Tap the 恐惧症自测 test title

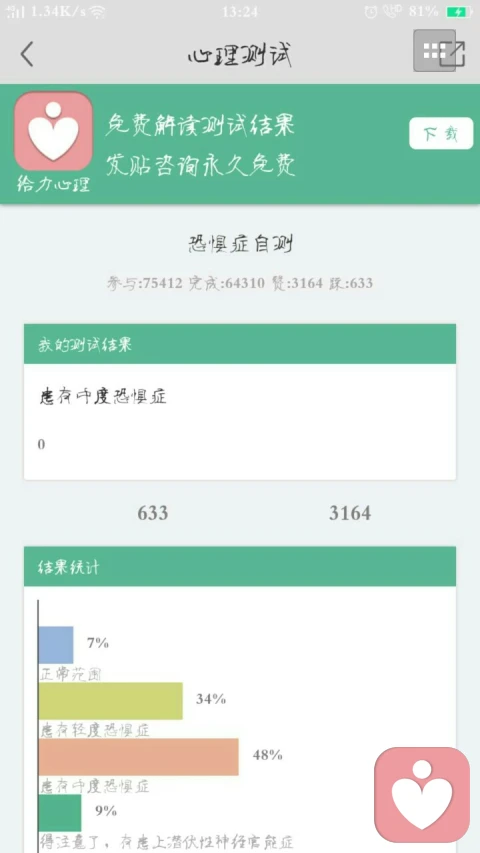pos(240,245)
